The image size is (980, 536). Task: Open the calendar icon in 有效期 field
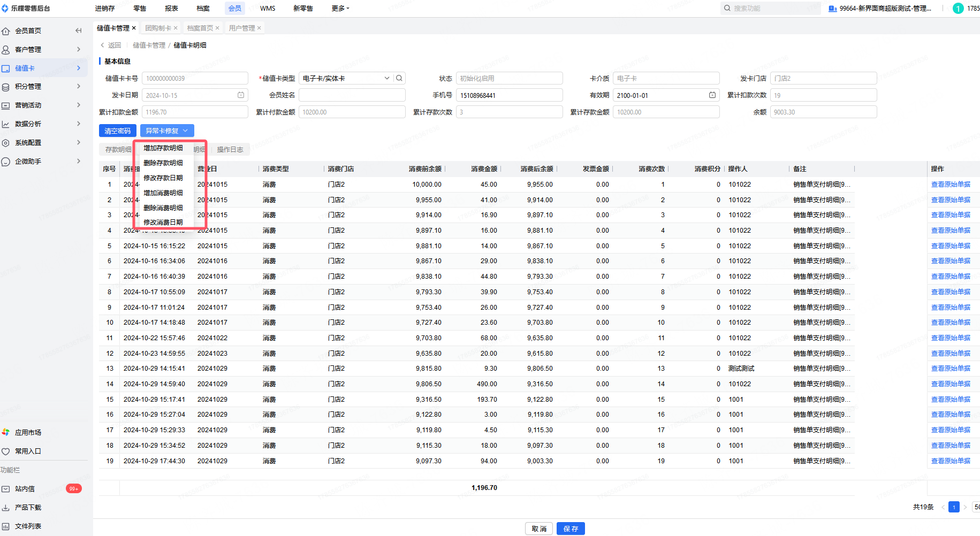(x=712, y=95)
